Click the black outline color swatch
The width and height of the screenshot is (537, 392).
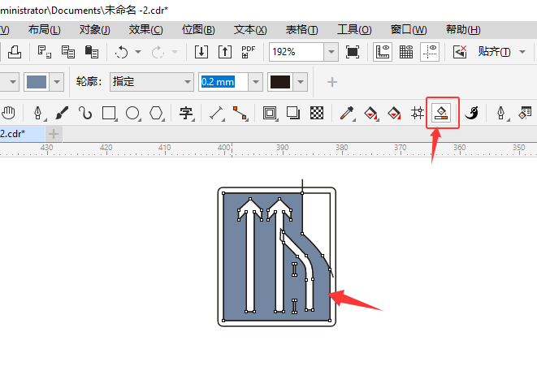click(280, 82)
